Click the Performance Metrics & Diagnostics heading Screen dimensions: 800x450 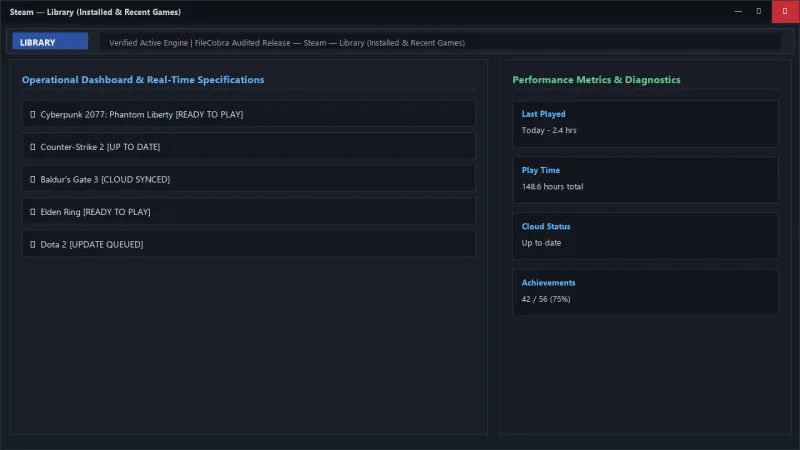coord(596,80)
